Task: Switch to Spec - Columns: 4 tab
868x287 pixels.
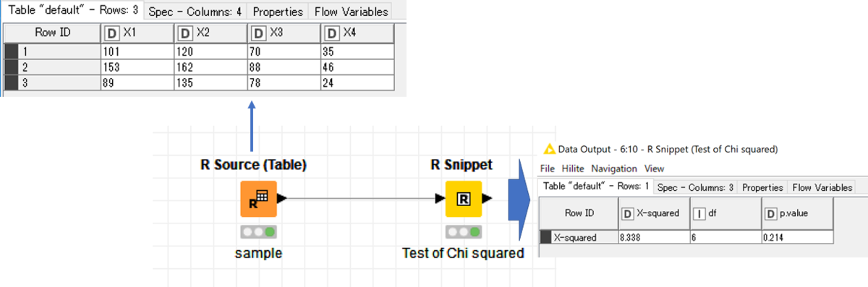Action: (195, 12)
